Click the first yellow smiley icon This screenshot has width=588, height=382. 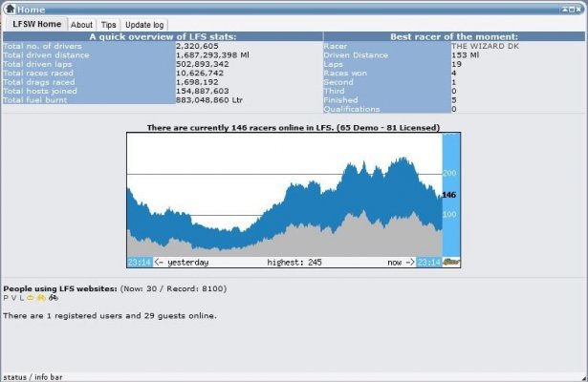30,297
